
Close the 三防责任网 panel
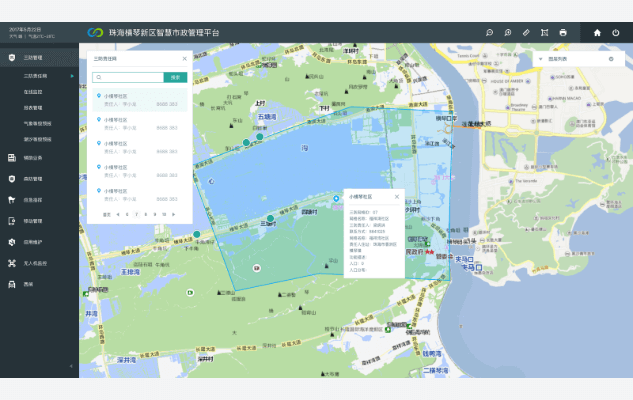184,59
